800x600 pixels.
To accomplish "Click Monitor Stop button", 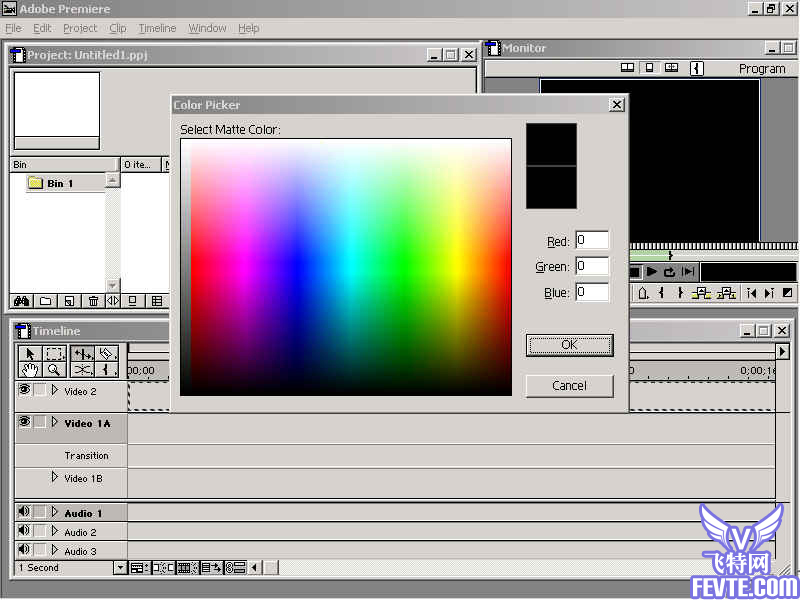I will [x=634, y=272].
